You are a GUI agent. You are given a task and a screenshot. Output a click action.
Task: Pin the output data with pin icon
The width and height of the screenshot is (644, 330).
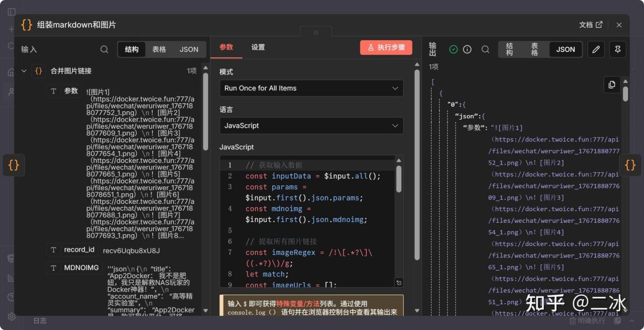pyautogui.click(x=617, y=49)
